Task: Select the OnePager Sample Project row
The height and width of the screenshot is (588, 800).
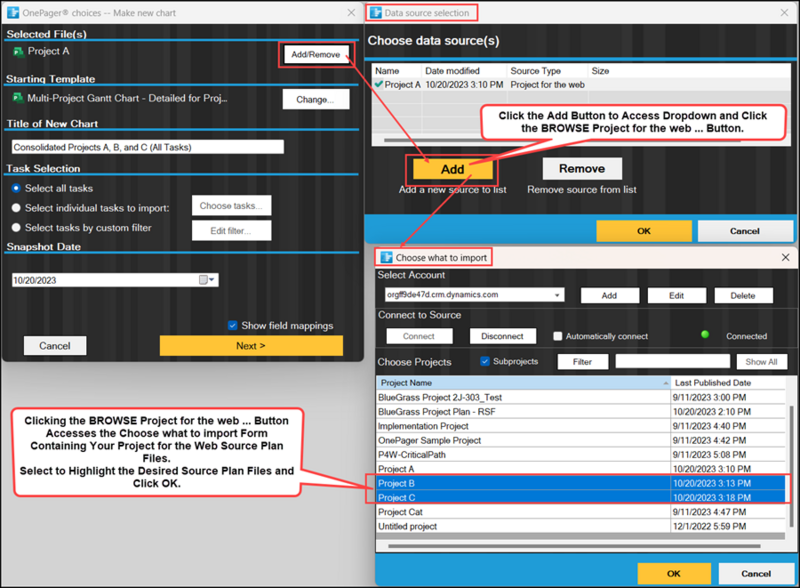Action: [x=581, y=440]
